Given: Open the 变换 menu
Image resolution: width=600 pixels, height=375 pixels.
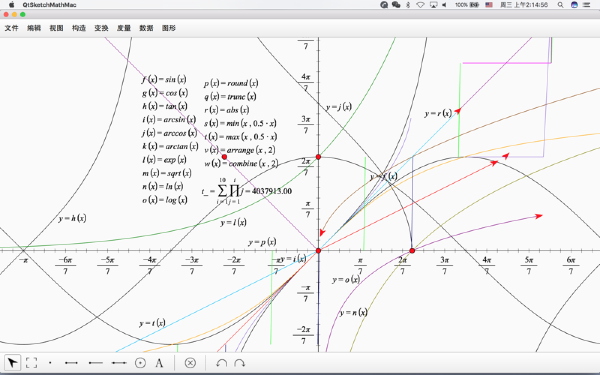Looking at the screenshot, I should click(101, 28).
